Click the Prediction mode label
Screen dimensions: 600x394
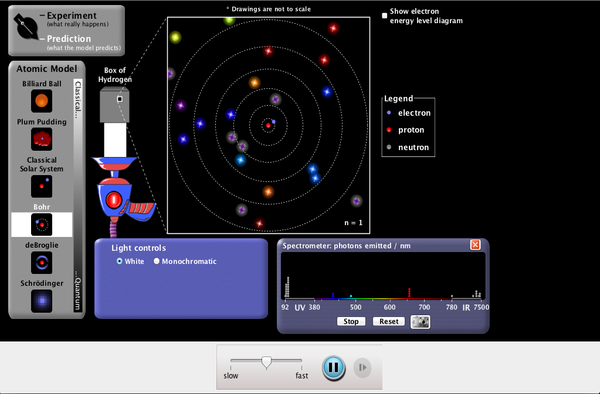[69, 39]
